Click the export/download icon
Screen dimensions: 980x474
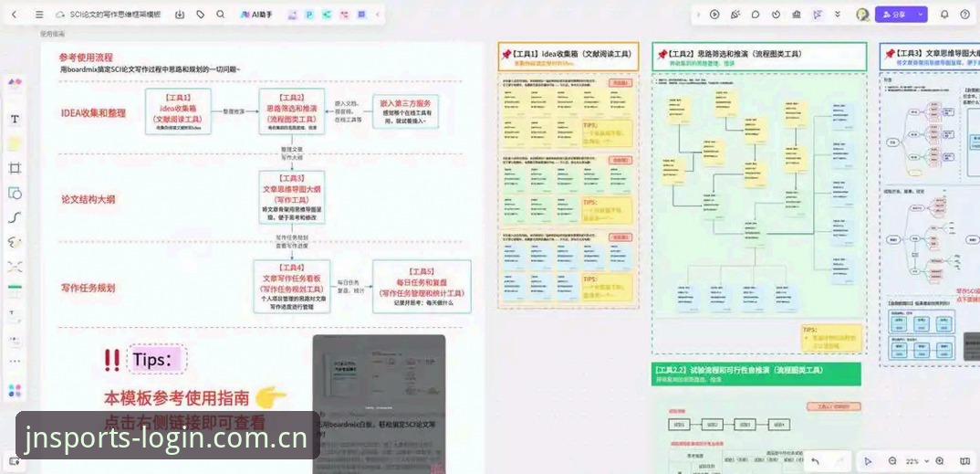[180, 15]
